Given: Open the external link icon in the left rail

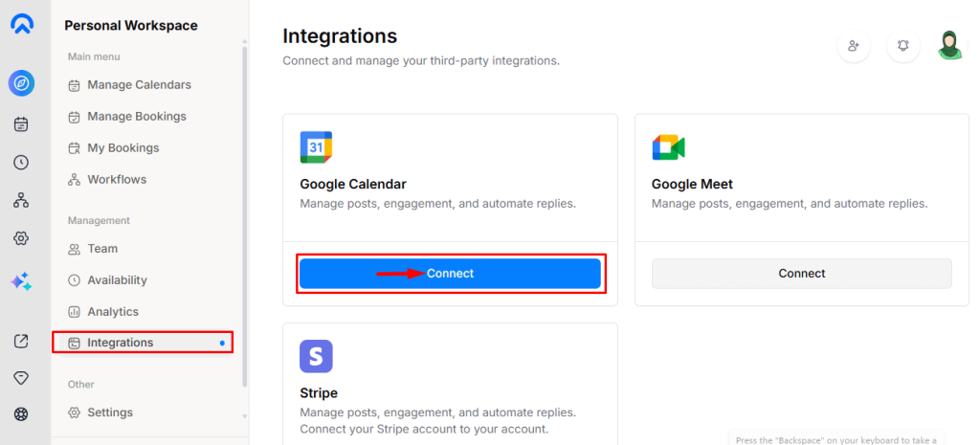Looking at the screenshot, I should (21, 341).
